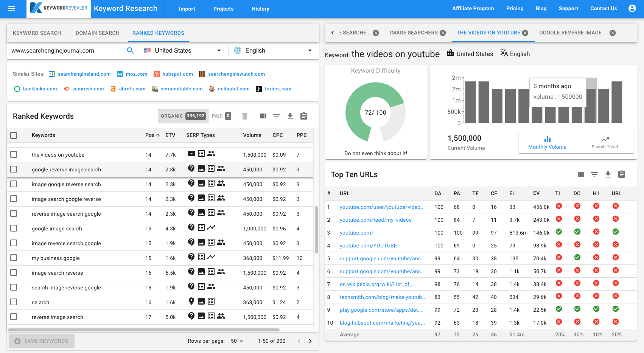The width and height of the screenshot is (644, 353).
Task: Click the SAVE KEYWORDS button
Action: coord(42,341)
